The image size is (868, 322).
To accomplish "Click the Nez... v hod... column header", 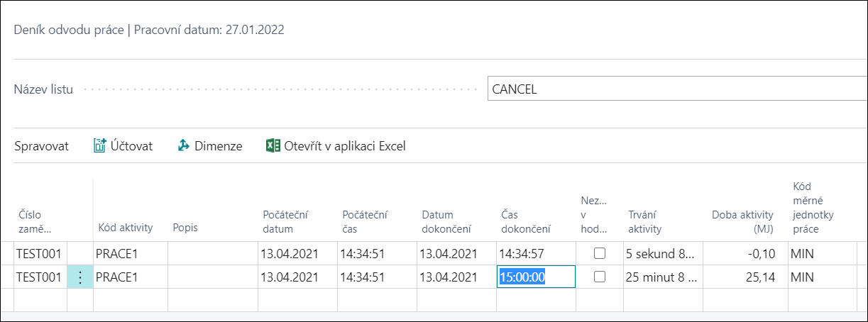I will pyautogui.click(x=594, y=214).
